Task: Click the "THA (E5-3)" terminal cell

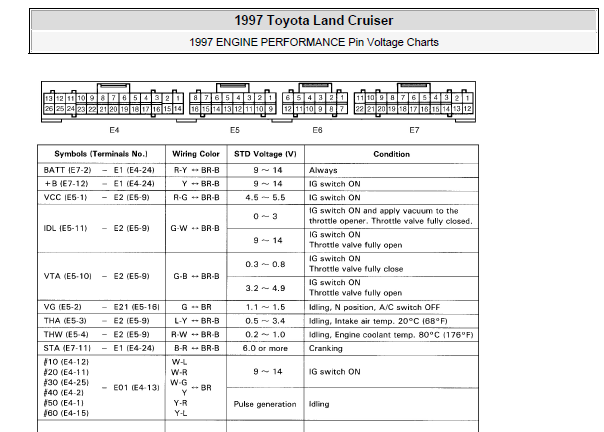Action: (65, 321)
